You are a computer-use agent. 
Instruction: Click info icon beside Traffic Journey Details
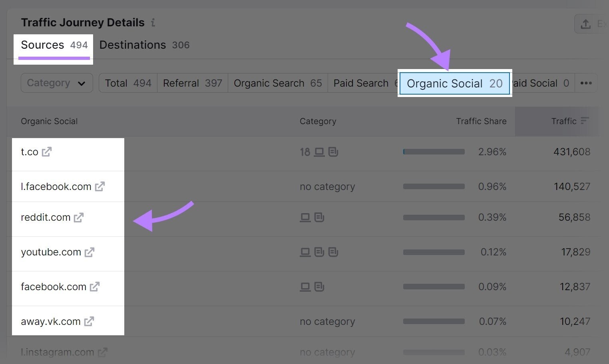pos(153,23)
